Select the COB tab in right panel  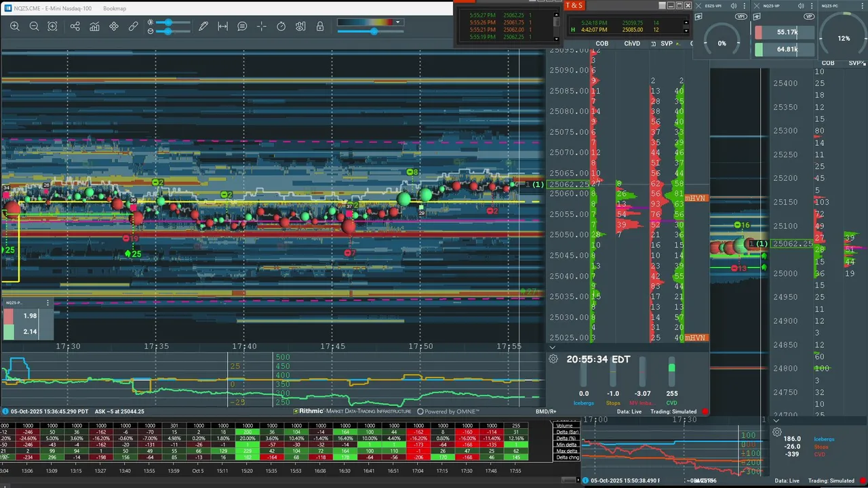click(828, 63)
